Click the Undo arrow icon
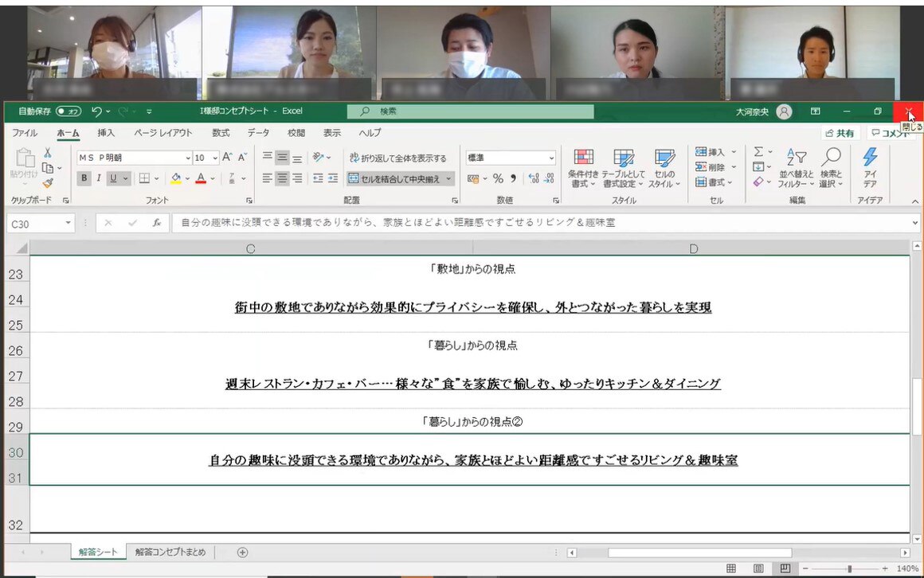The image size is (924, 578). 96,111
